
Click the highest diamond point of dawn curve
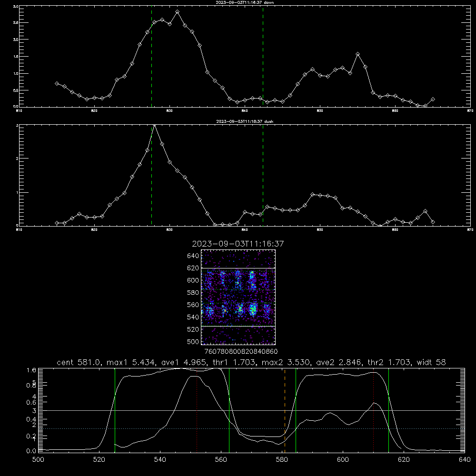[177, 12]
